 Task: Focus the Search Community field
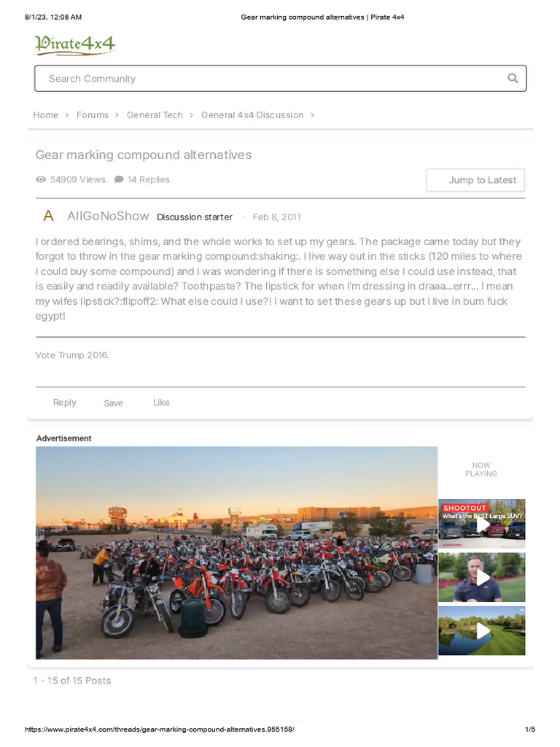tap(281, 78)
